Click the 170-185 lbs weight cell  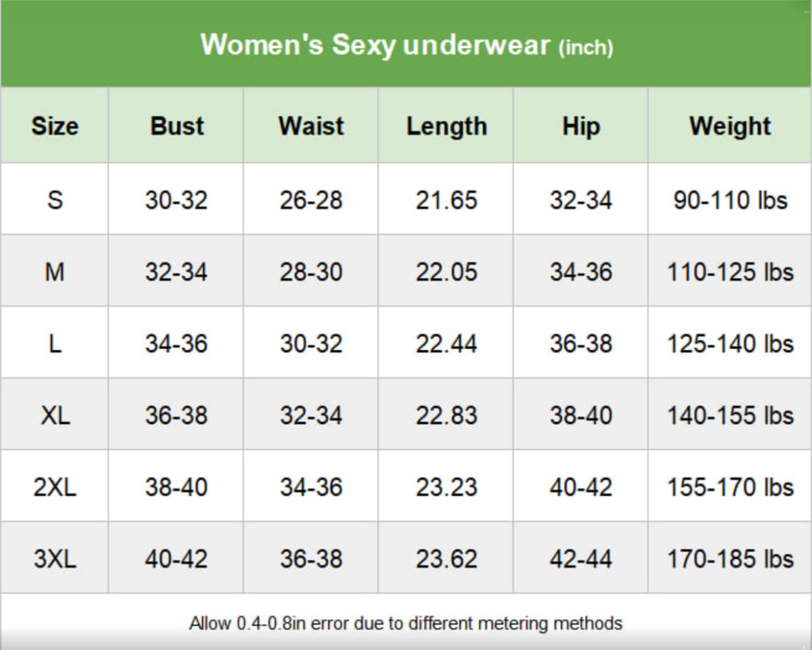(x=730, y=559)
